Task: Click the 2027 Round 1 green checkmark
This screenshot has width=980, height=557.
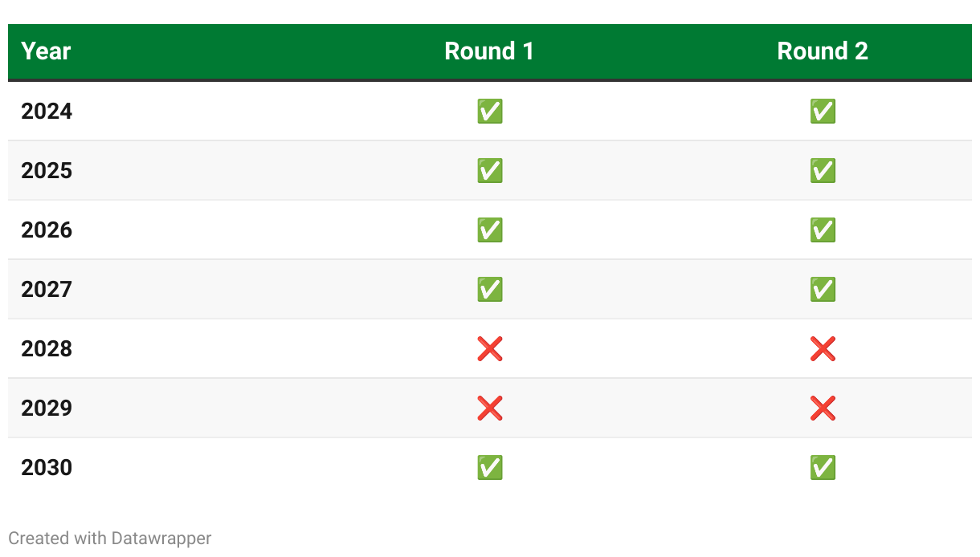Action: point(489,290)
